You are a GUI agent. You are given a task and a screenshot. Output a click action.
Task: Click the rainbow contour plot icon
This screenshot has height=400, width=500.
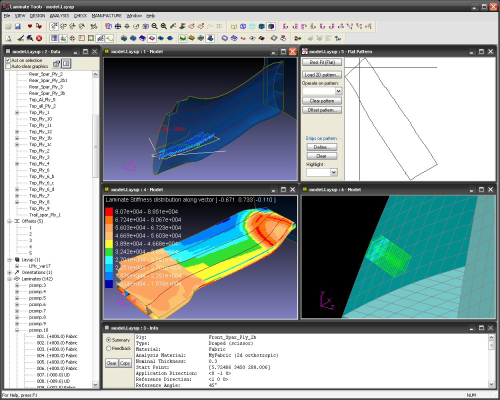coord(152,38)
